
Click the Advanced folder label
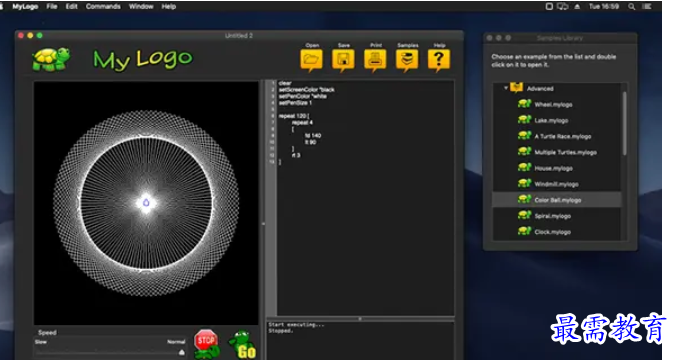(x=540, y=89)
